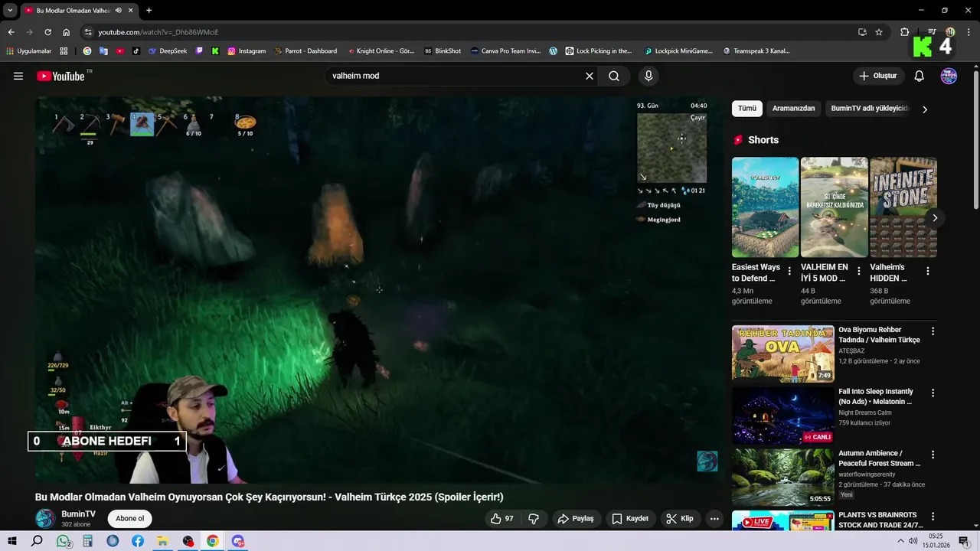The width and height of the screenshot is (980, 551).
Task: Open the Uygulamalar apps bookmark
Action: (x=29, y=51)
